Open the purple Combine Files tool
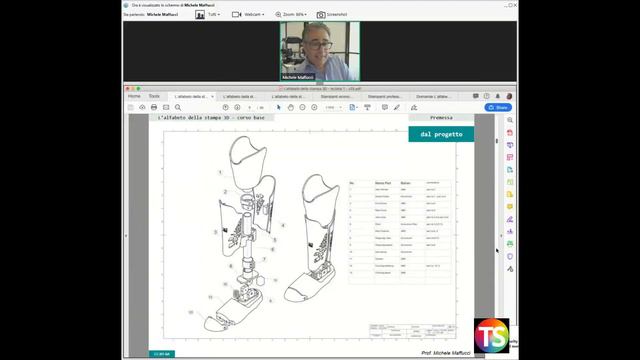This screenshot has height=360, width=640. (510, 145)
